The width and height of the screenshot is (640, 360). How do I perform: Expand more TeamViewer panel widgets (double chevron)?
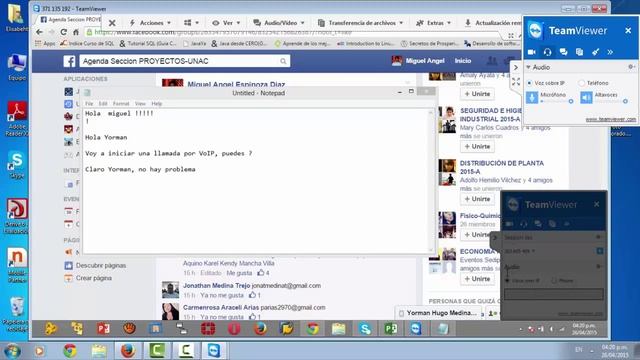610,52
